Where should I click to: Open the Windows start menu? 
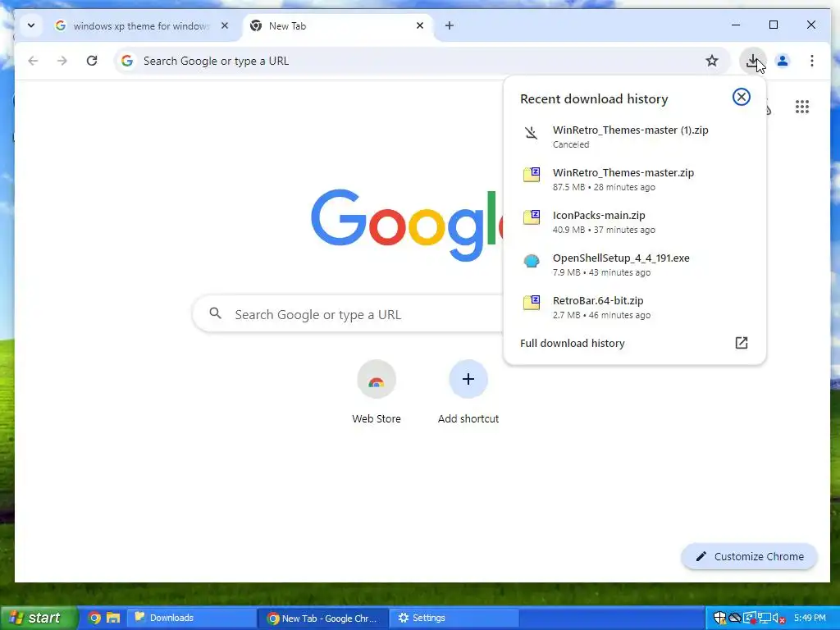click(x=38, y=618)
